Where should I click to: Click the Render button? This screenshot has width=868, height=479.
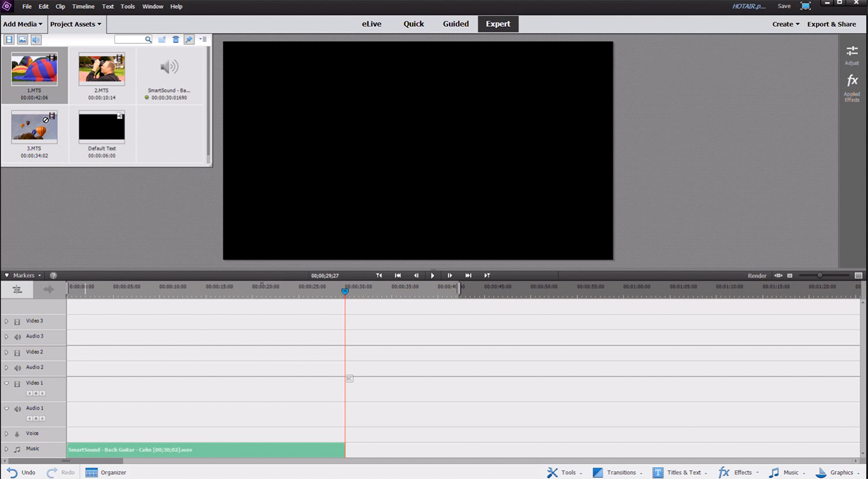(756, 275)
